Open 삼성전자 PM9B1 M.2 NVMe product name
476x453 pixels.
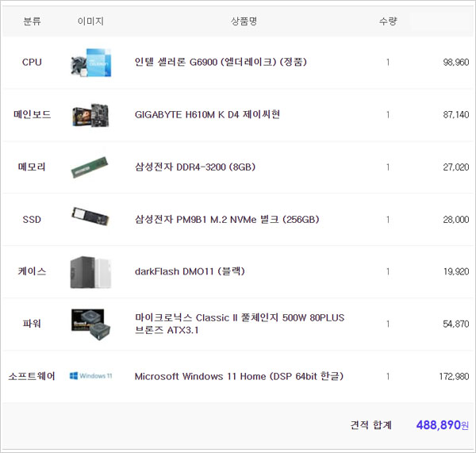point(227,220)
